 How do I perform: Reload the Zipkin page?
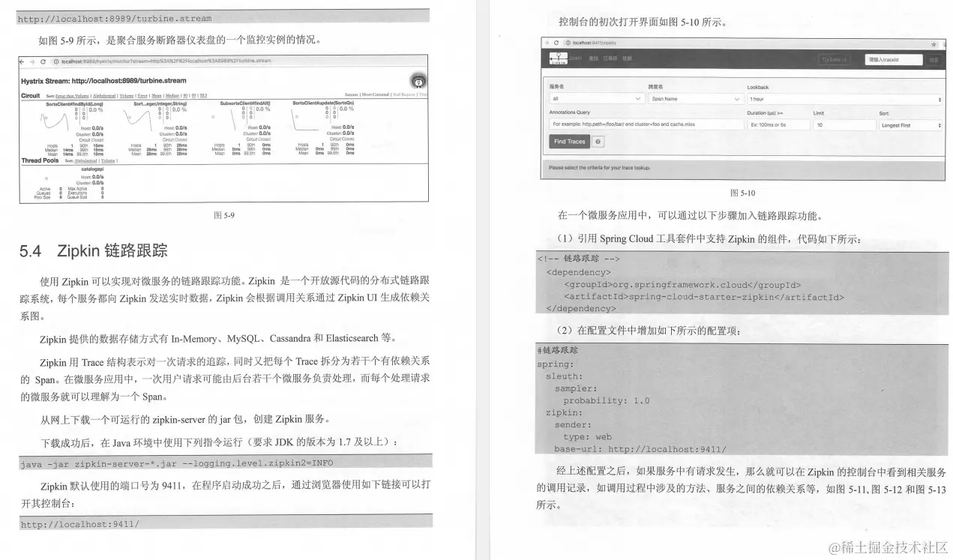point(556,43)
